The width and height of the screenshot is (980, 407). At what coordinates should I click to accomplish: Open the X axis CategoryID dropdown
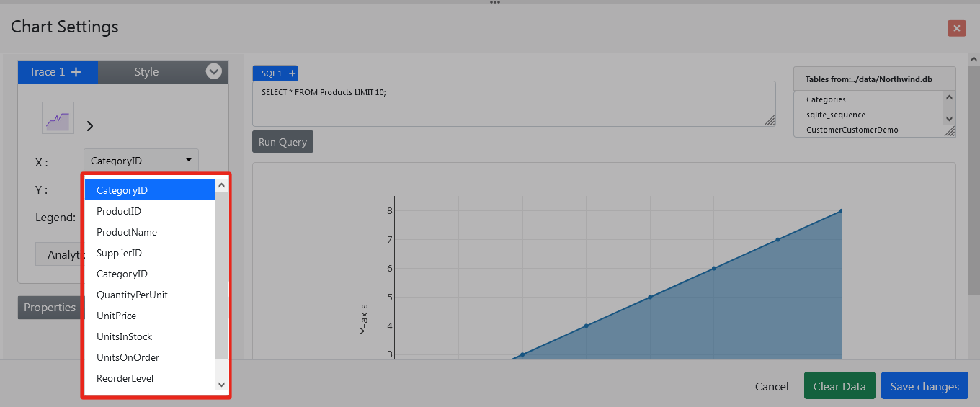pos(141,161)
